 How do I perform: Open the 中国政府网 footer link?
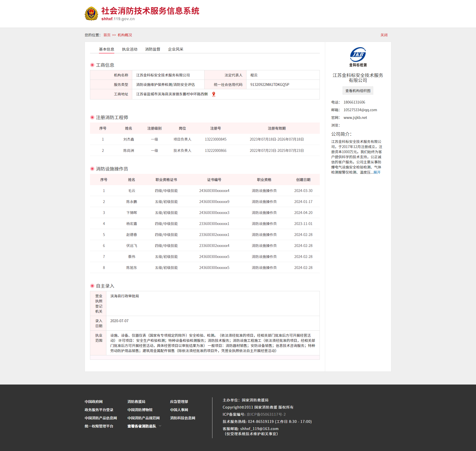click(94, 402)
